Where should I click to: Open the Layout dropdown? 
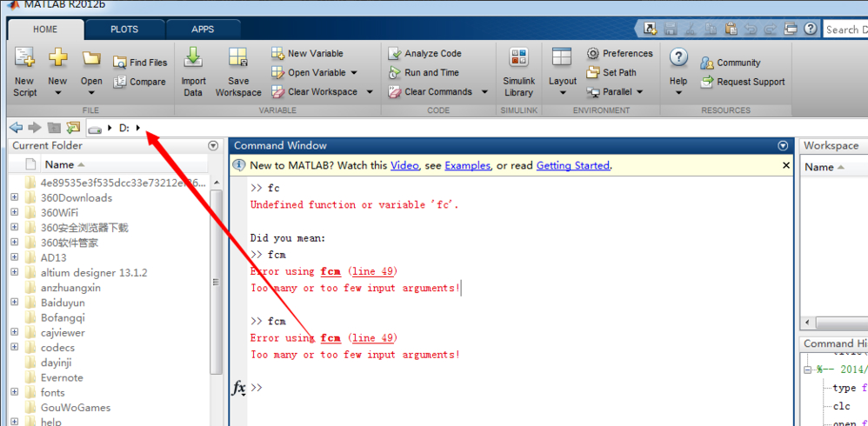pyautogui.click(x=563, y=72)
